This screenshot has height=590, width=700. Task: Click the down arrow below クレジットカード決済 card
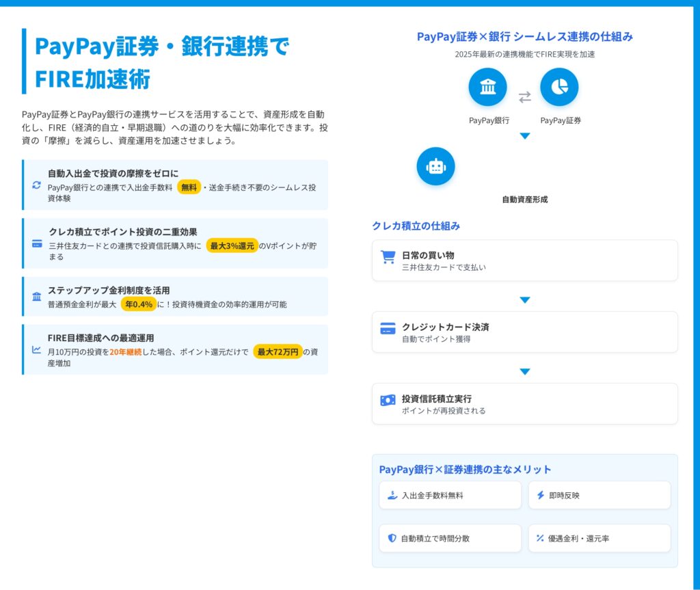524,372
